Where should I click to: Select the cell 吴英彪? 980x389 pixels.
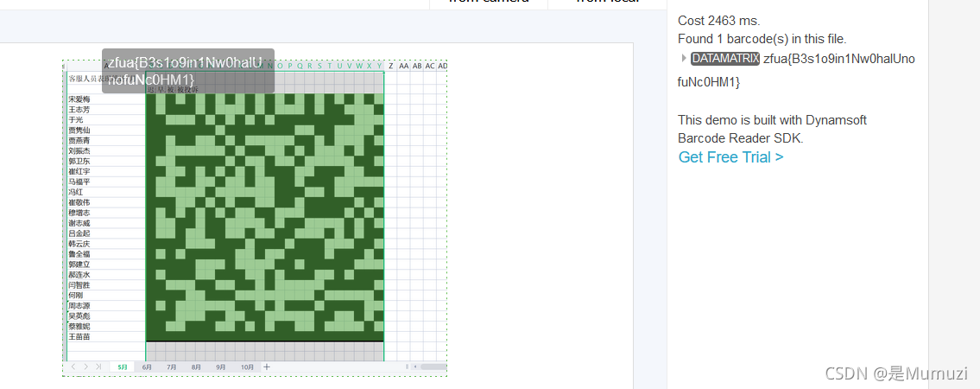[106, 316]
